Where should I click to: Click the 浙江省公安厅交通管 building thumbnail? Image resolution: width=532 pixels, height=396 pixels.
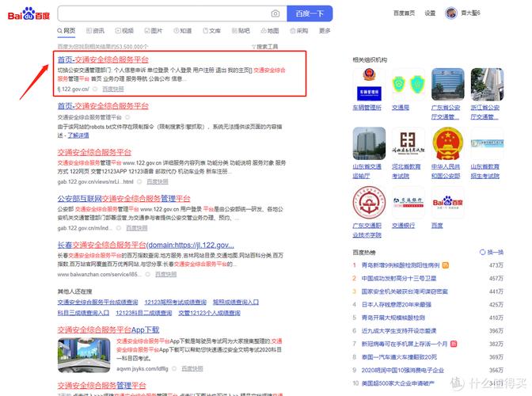487,85
